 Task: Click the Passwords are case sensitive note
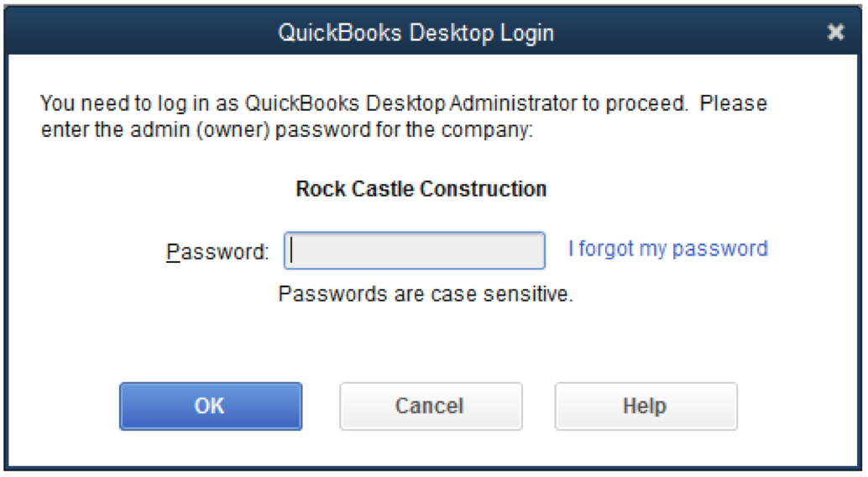click(x=425, y=294)
